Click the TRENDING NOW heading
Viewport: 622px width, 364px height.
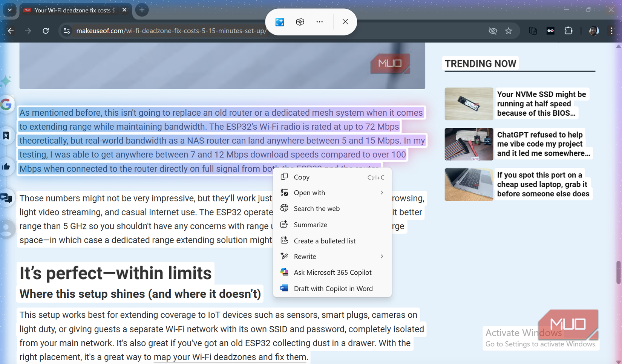point(480,64)
